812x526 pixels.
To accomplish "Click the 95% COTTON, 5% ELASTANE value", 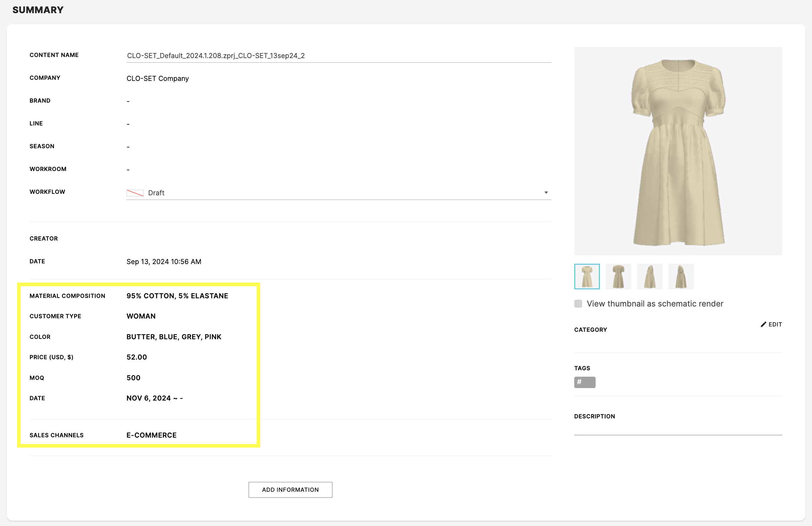I will point(177,296).
